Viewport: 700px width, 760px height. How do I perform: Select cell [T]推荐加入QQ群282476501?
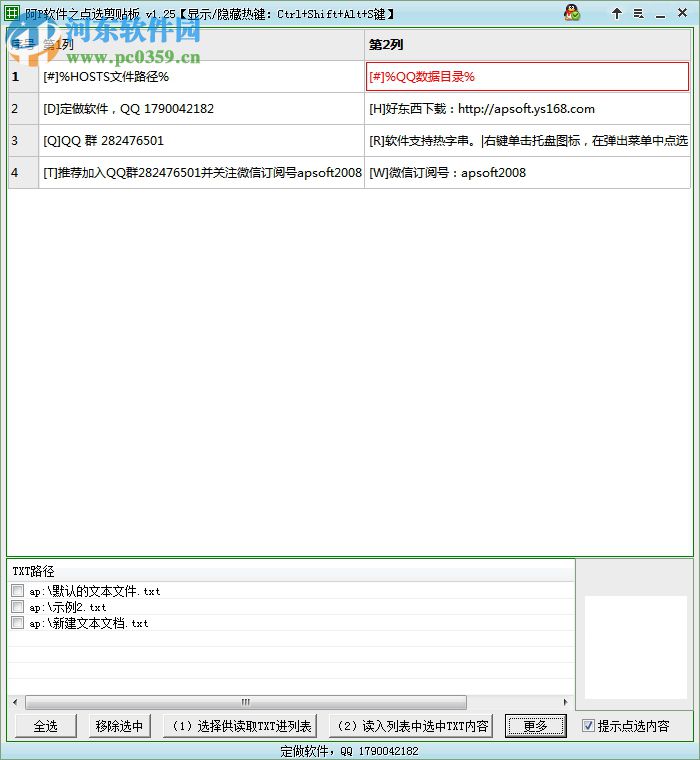(201, 173)
